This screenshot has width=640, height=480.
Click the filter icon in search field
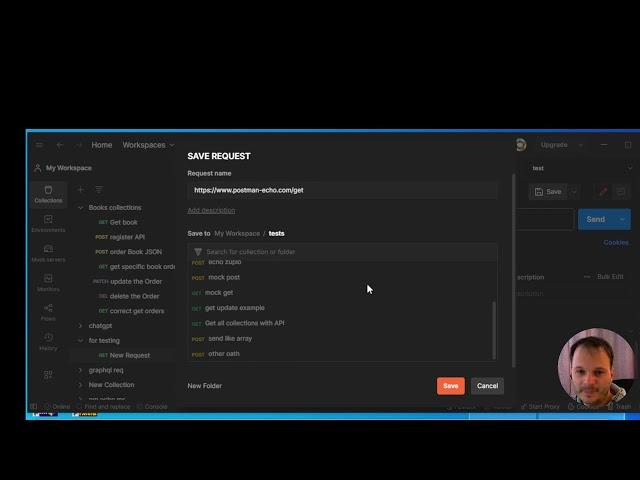pos(198,252)
